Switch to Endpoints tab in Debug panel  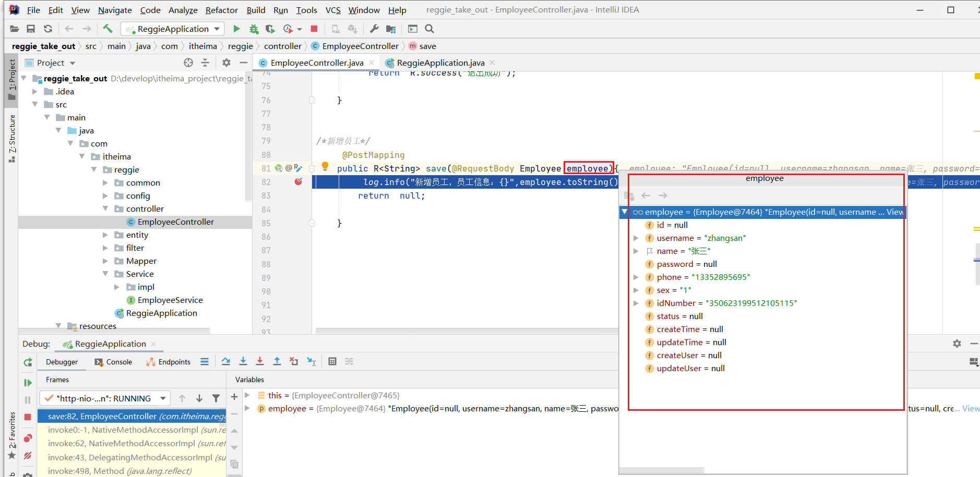[169, 362]
